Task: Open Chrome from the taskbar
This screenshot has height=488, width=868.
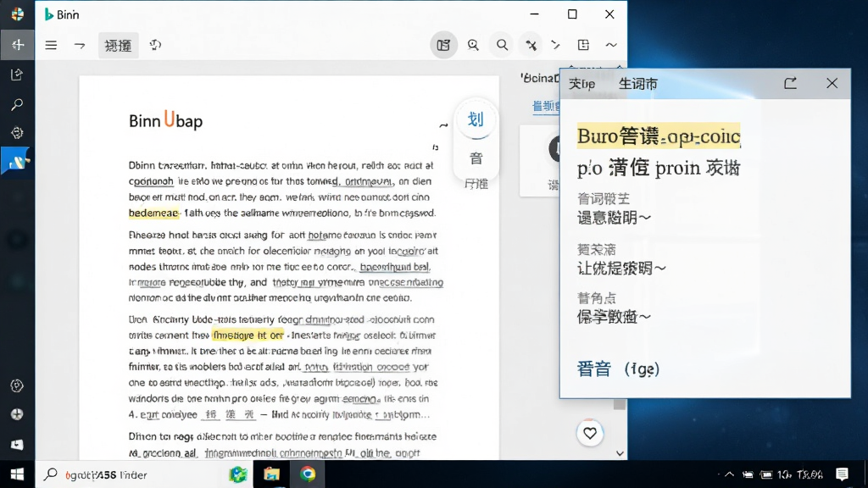Action: click(x=308, y=474)
